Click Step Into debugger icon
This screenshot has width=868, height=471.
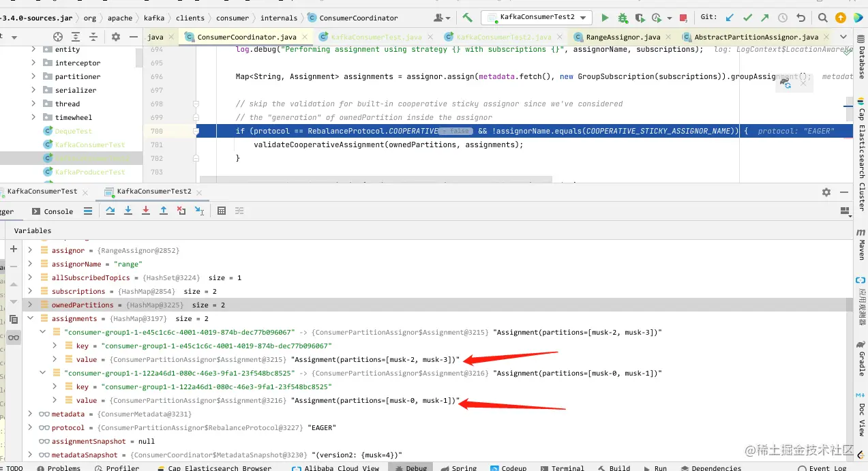128,211
